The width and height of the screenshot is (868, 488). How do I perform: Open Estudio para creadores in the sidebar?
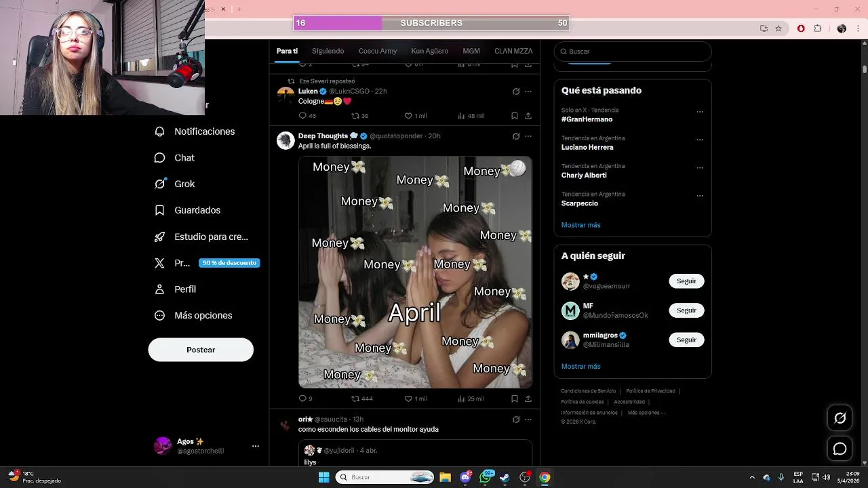tap(201, 237)
